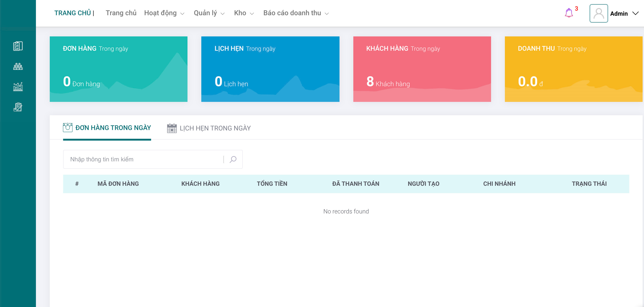This screenshot has width=644, height=307.
Task: Click the calendar appointments icon
Action: coord(172,128)
